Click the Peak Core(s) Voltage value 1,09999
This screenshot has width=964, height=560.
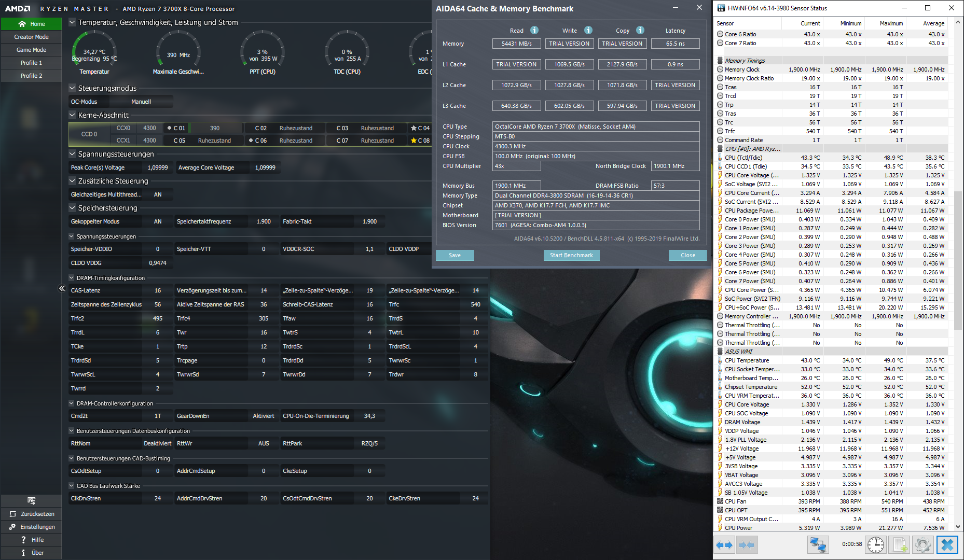(158, 167)
